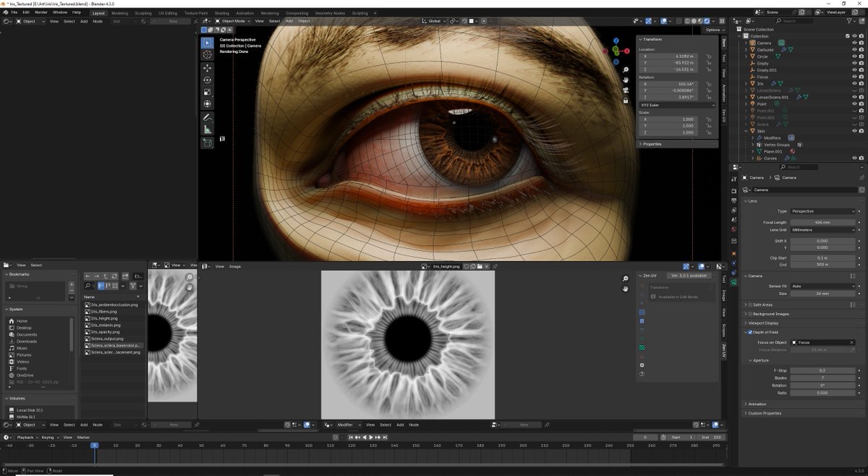Open the Render menu
Image resolution: width=868 pixels, height=476 pixels.
[x=42, y=12]
